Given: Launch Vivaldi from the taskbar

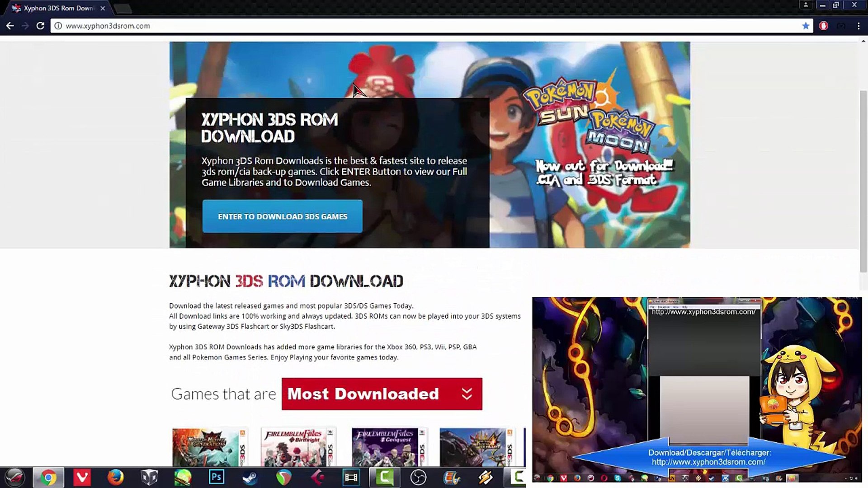Looking at the screenshot, I should point(82,477).
